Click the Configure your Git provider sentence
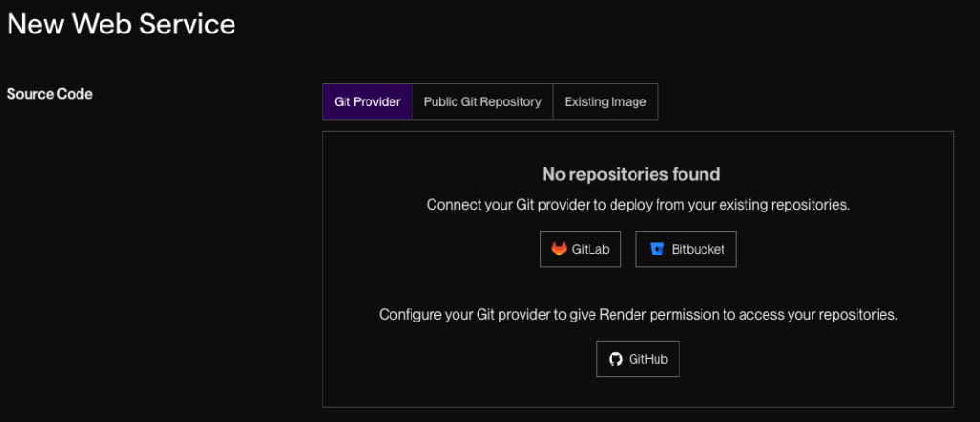 coord(637,314)
